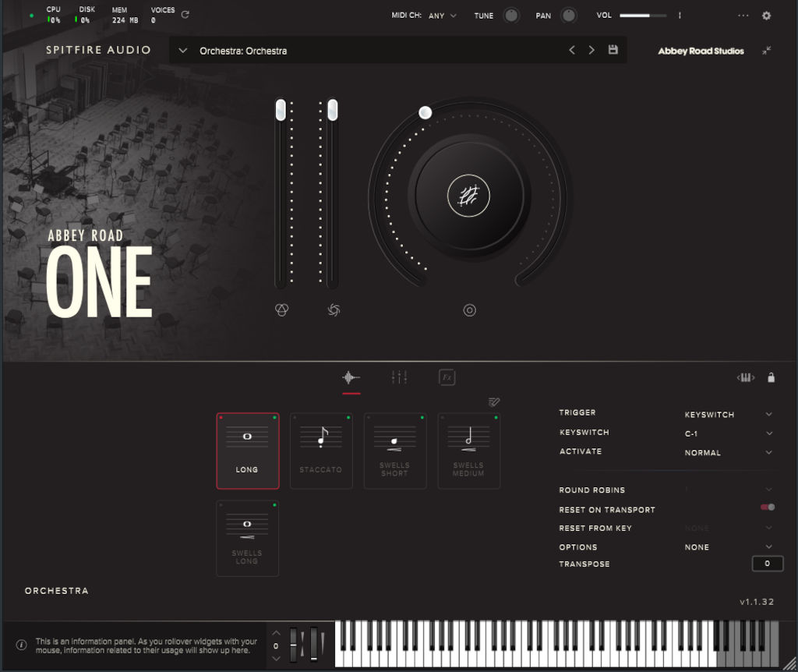The height and width of the screenshot is (672, 798).
Task: Click the edit techniques pencil icon
Action: tap(493, 402)
